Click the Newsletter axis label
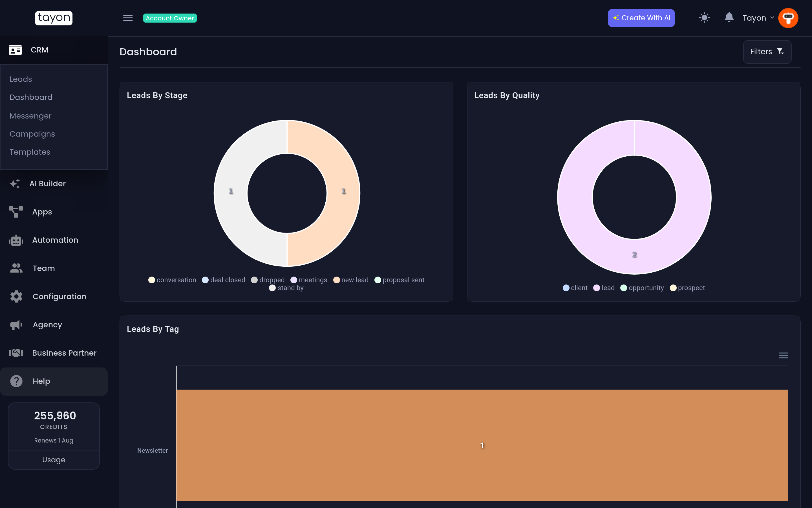 (152, 450)
